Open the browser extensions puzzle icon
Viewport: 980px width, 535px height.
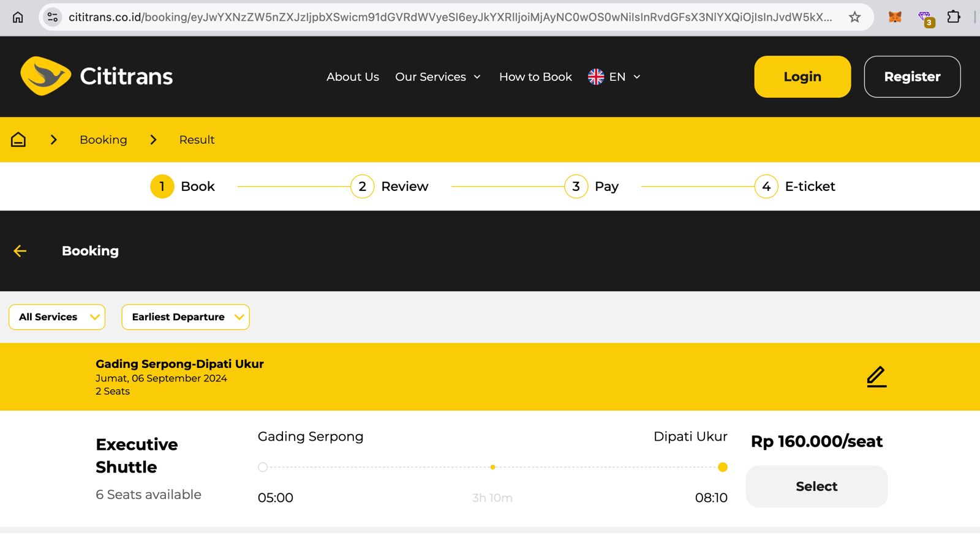tap(953, 17)
